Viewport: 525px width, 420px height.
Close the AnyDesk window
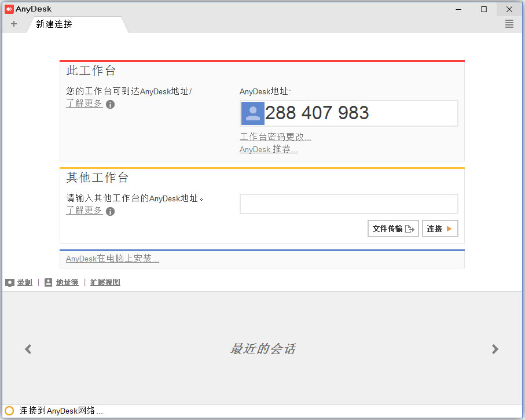pyautogui.click(x=509, y=9)
